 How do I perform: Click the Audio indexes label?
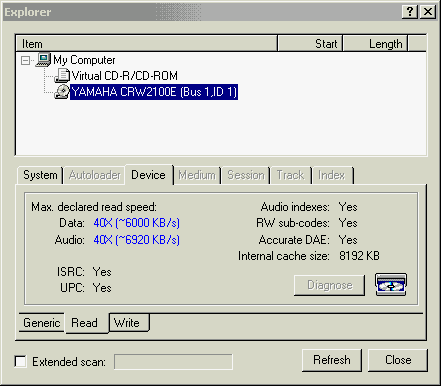[x=295, y=207]
